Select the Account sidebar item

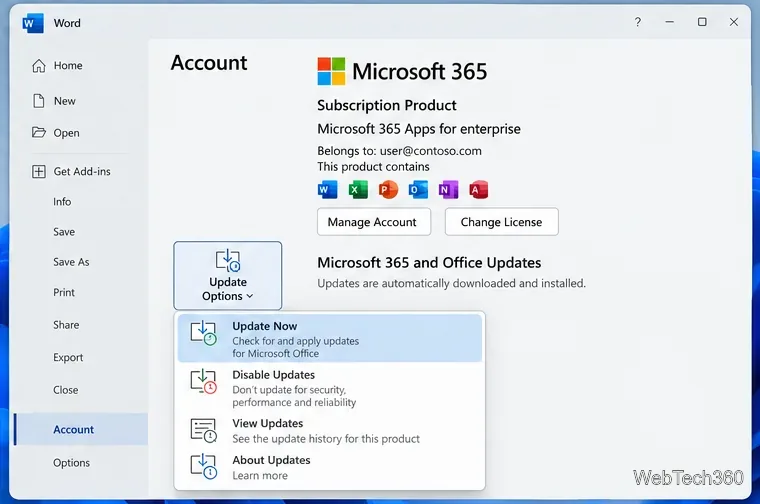click(x=81, y=429)
